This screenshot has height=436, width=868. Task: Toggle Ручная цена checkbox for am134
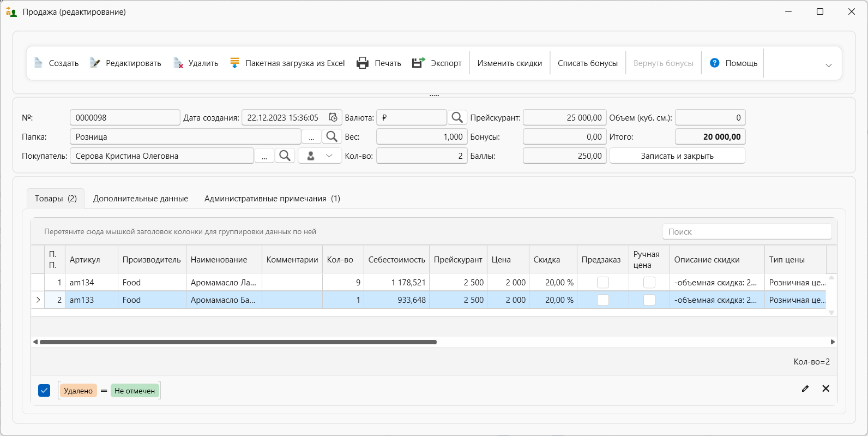649,283
